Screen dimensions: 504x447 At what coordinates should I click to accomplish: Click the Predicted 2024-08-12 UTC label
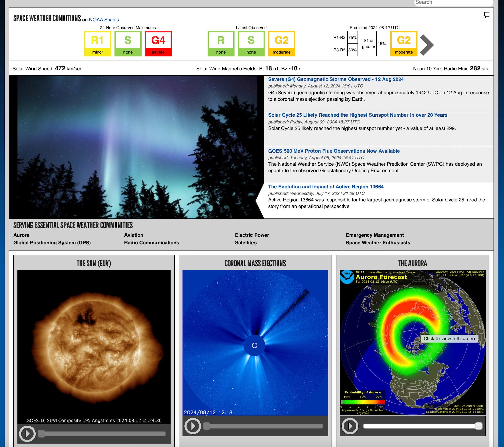(374, 28)
